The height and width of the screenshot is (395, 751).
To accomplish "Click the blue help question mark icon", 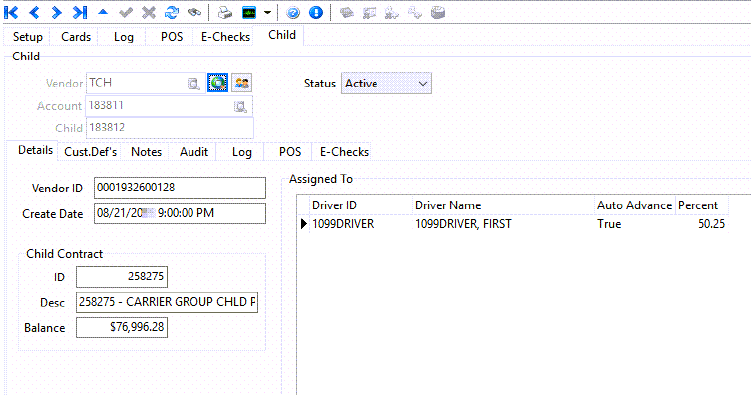I will point(293,13).
